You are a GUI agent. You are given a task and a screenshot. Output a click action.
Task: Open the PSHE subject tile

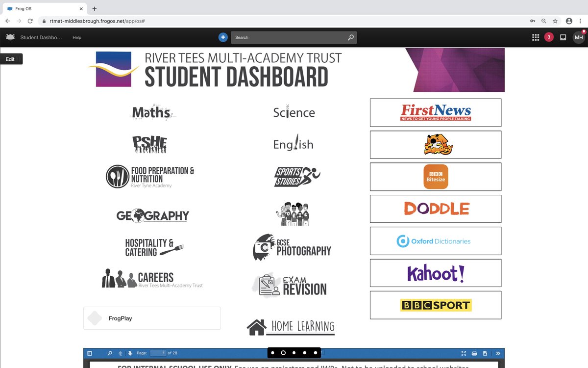tap(150, 144)
